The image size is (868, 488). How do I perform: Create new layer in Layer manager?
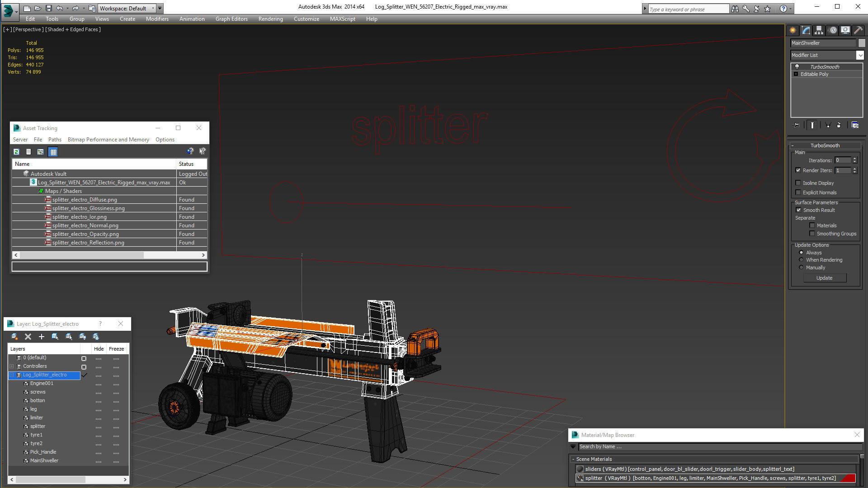[x=14, y=337]
